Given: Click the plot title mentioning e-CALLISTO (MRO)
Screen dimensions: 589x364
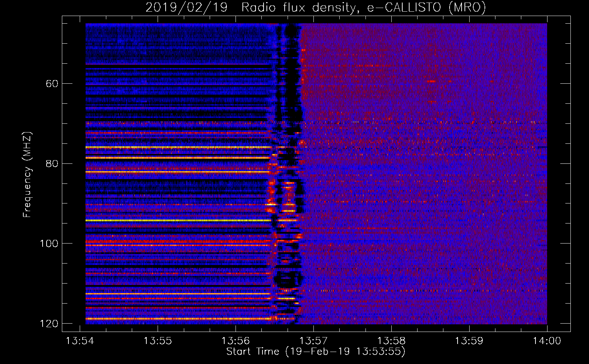Looking at the screenshot, I should point(316,7).
